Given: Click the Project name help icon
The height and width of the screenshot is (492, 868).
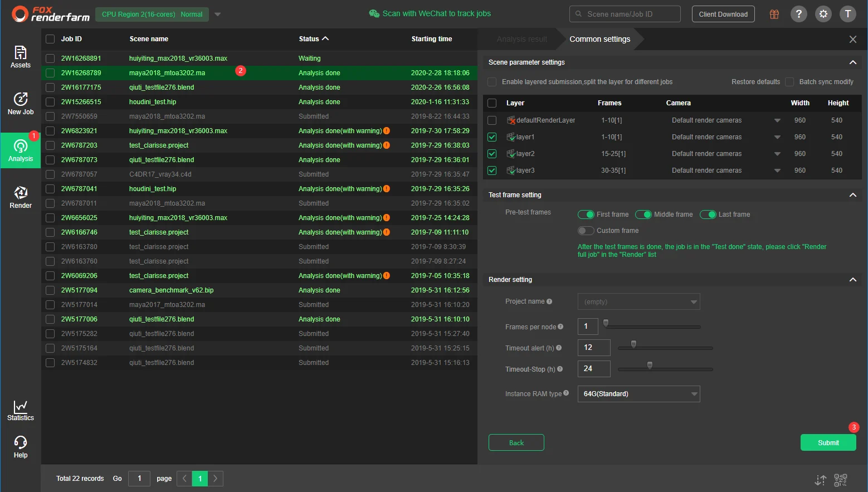Looking at the screenshot, I should pos(549,301).
